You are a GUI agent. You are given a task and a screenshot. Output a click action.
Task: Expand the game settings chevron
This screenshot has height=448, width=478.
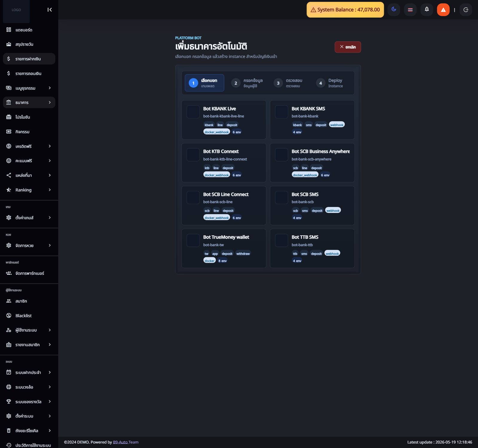(50, 218)
